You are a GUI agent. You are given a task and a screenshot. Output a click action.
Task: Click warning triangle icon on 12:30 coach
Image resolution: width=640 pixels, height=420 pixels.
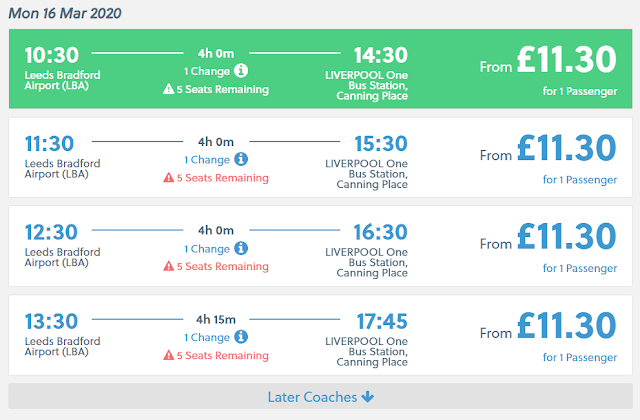(x=168, y=267)
